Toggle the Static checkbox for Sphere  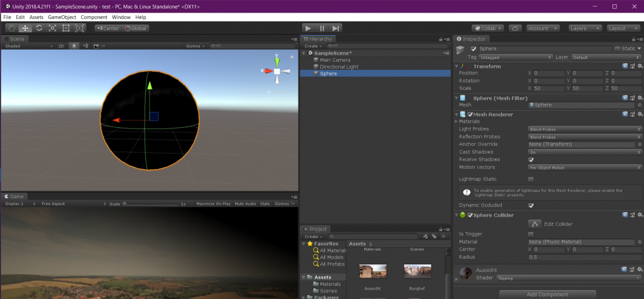click(617, 48)
